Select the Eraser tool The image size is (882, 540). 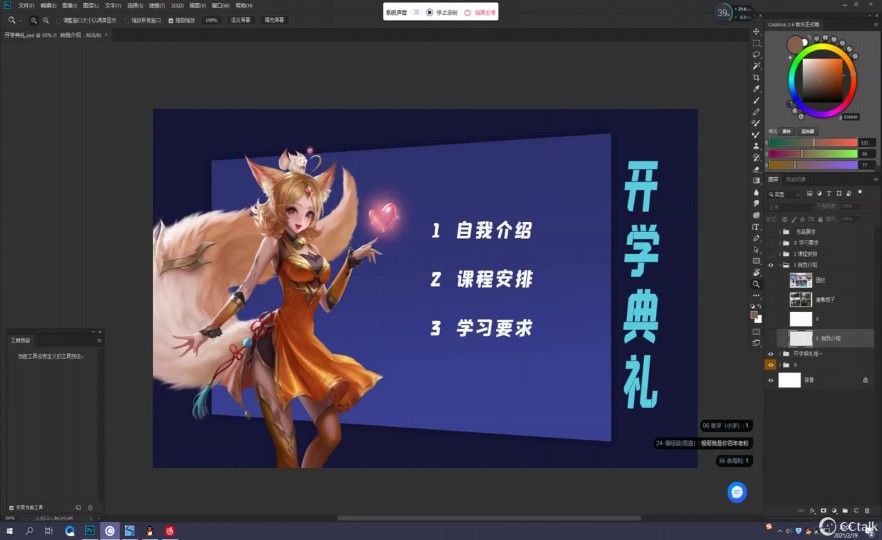pyautogui.click(x=756, y=169)
